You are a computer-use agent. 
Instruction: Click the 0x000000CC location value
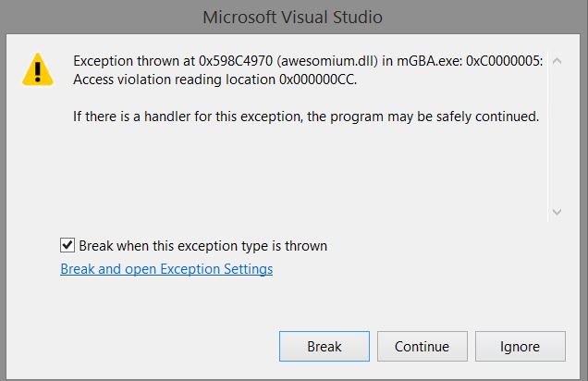click(318, 80)
